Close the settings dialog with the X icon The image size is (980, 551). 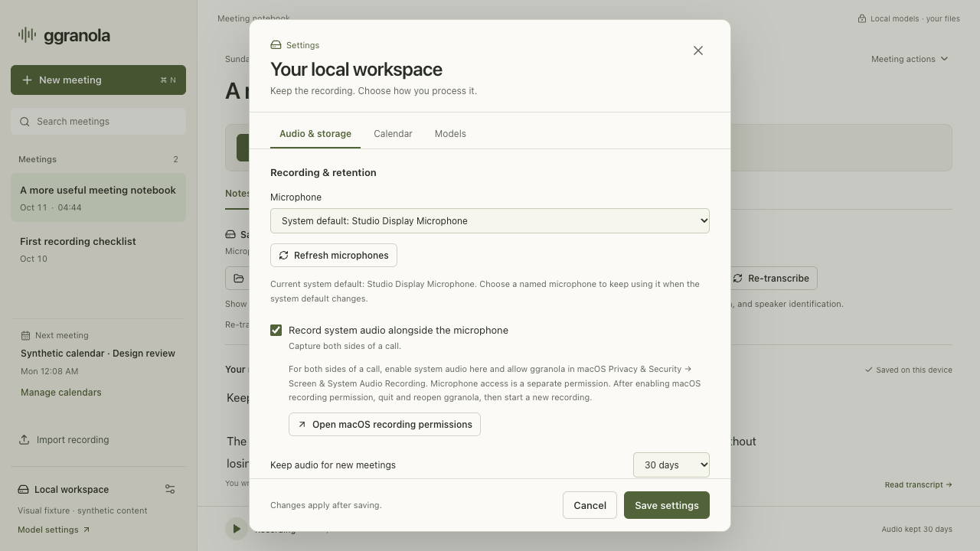[x=697, y=51]
